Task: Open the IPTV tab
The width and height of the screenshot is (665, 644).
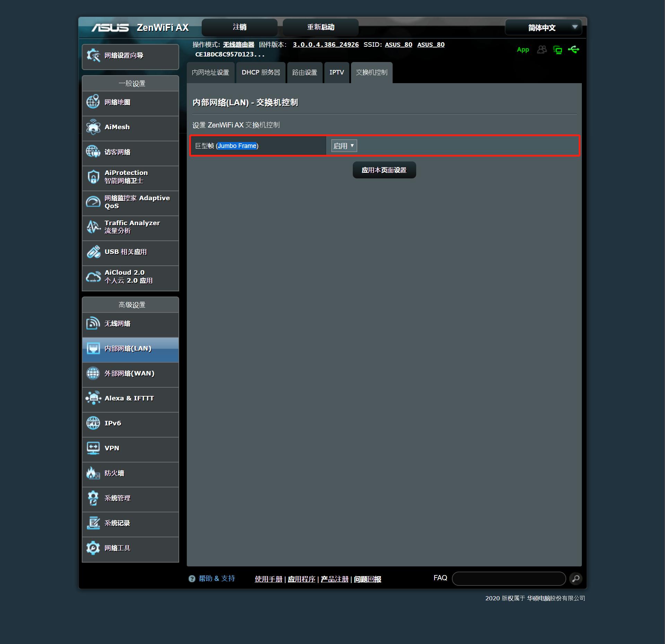Action: pos(336,72)
